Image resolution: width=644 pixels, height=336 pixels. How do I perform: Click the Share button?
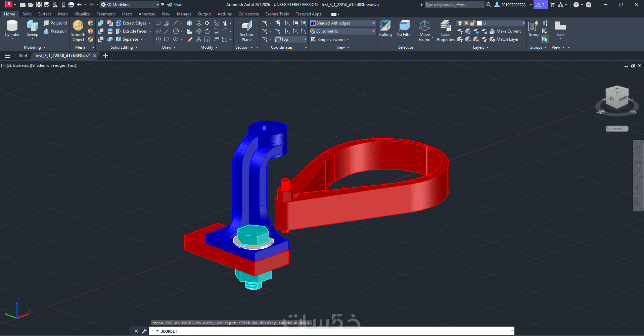(175, 5)
